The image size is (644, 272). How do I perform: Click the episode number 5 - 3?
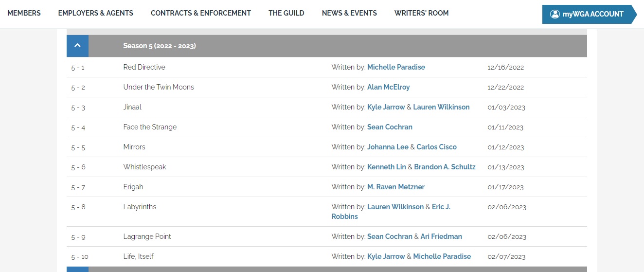tap(78, 108)
